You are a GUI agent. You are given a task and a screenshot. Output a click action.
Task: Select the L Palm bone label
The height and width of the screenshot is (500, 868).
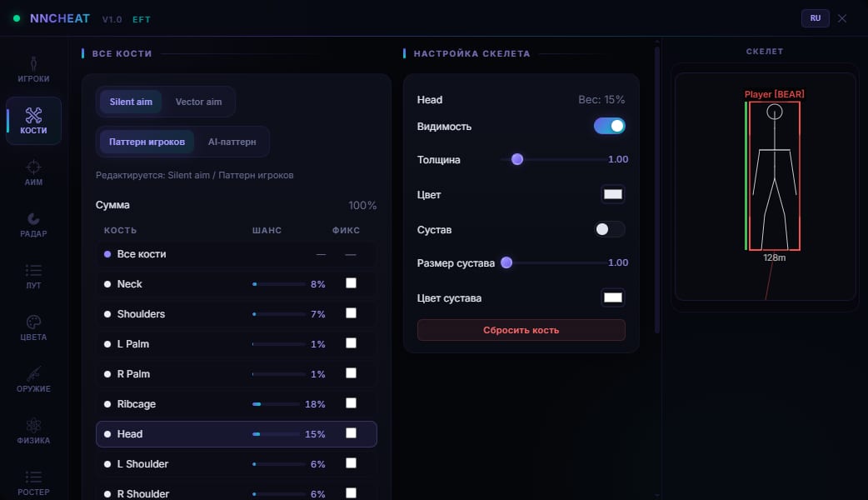pos(132,344)
